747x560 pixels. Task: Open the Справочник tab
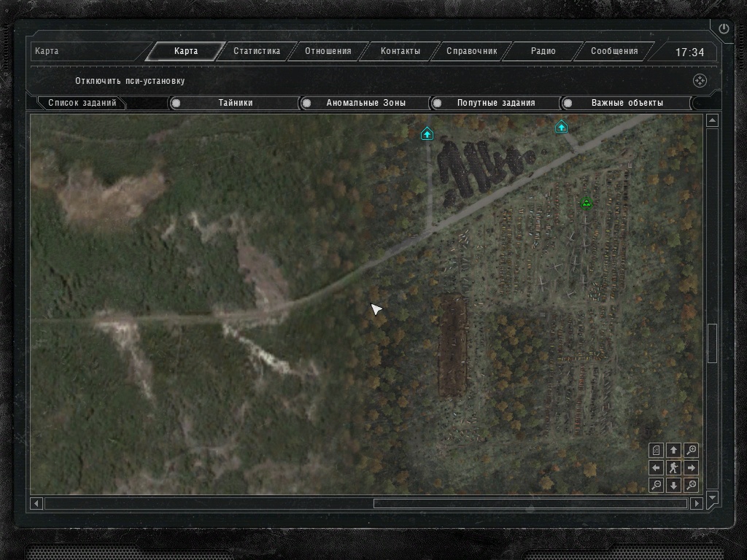click(x=472, y=51)
